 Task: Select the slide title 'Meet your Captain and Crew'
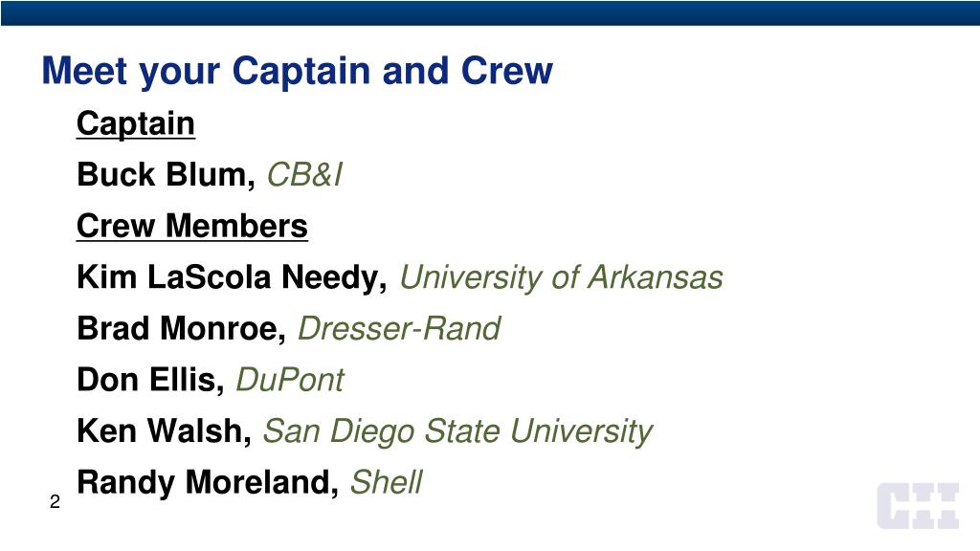[x=297, y=72]
